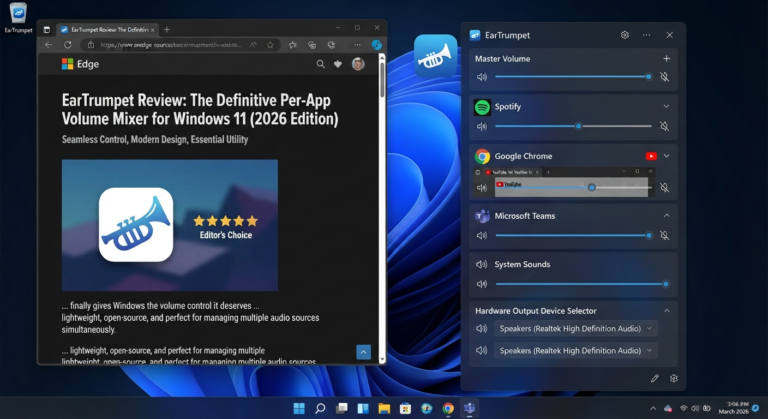The height and width of the screenshot is (419, 768).
Task: Open a new tab in Edge
Action: (167, 30)
